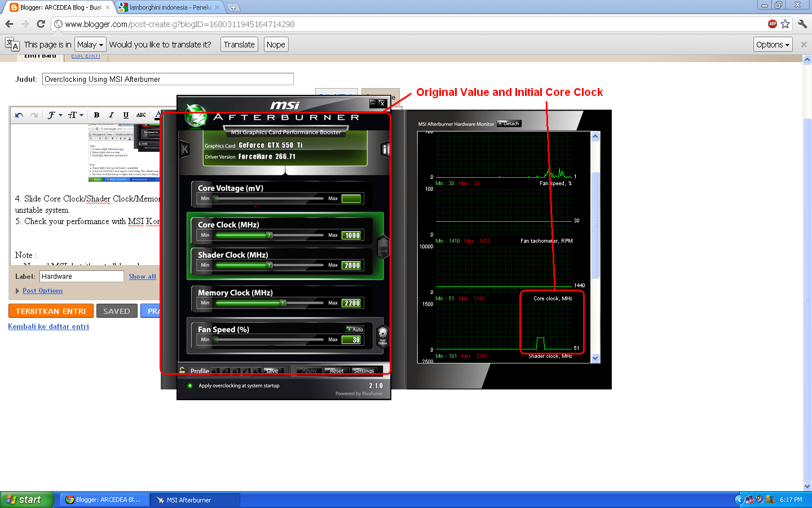Viewport: 812px width, 508px height.
Task: Click the Shader Clock slider handle
Action: click(270, 265)
